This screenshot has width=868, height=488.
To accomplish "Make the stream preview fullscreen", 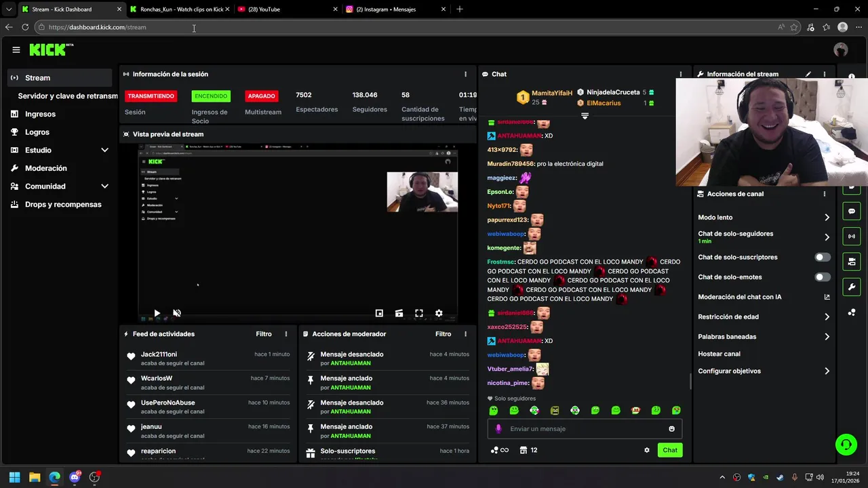I will [x=419, y=313].
